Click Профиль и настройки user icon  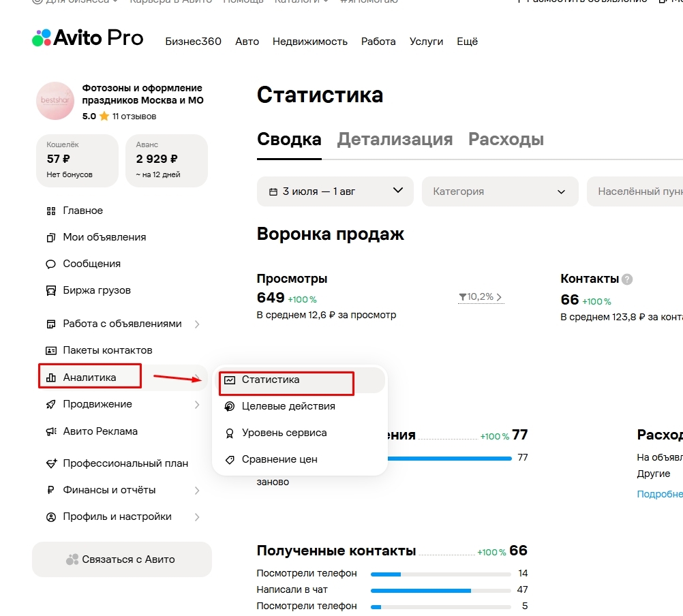[x=51, y=517]
